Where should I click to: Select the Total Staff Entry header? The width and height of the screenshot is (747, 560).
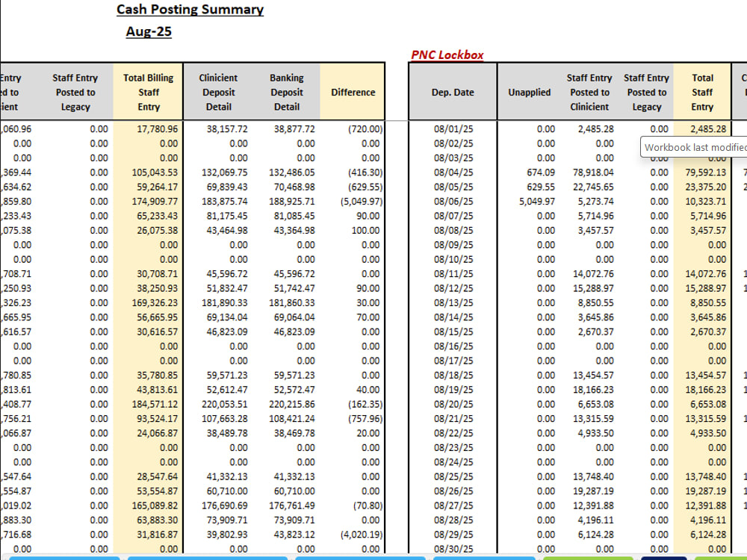tap(702, 92)
